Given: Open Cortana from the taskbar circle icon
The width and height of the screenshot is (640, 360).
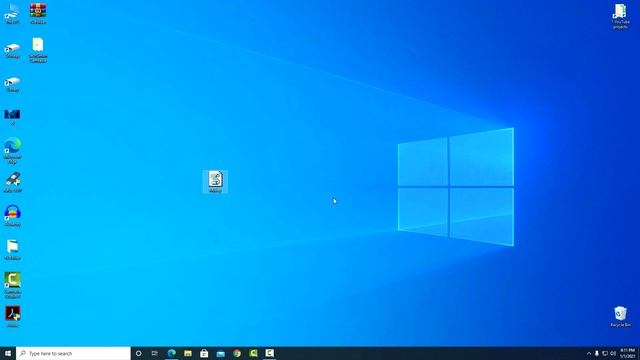Looking at the screenshot, I should (138, 353).
